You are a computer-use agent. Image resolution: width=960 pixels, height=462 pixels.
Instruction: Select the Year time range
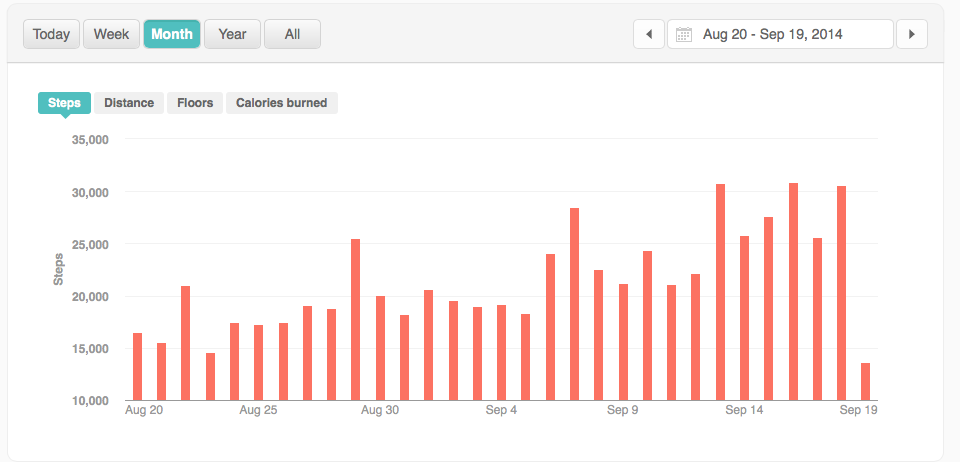click(x=232, y=34)
